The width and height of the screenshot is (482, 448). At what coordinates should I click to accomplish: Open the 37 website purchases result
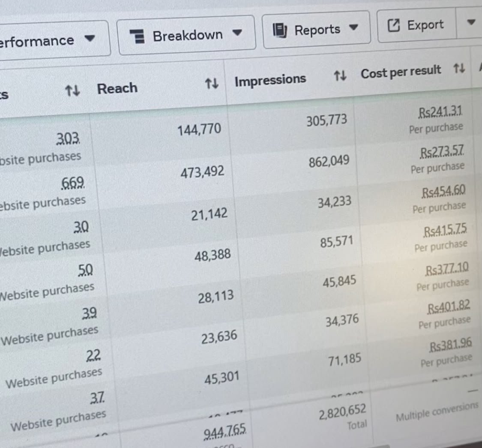97,398
